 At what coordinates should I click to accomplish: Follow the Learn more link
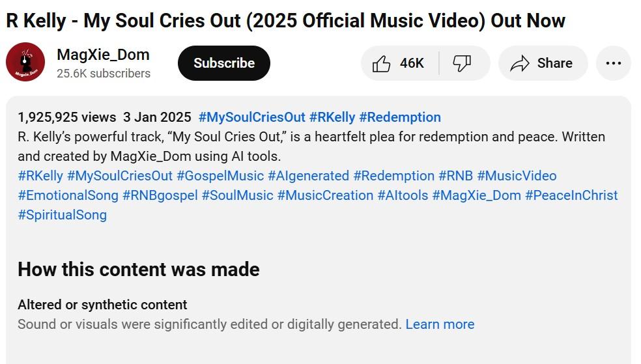click(440, 324)
